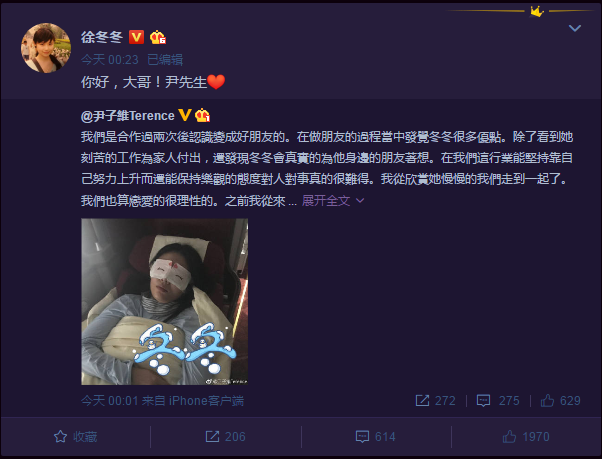The image size is (602, 459).
Task: Open @尹子維Terence's profile link
Action: (127, 116)
